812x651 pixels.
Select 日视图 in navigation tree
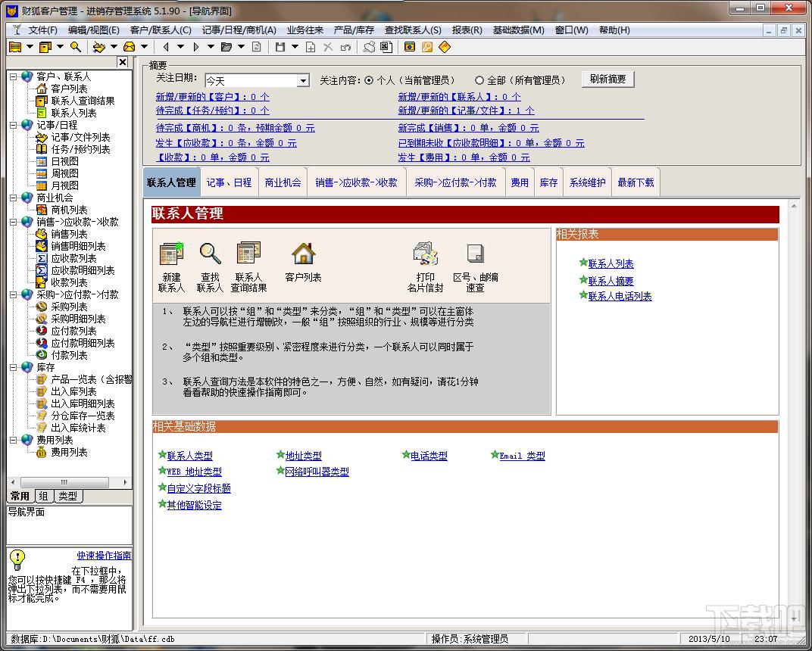click(x=64, y=161)
